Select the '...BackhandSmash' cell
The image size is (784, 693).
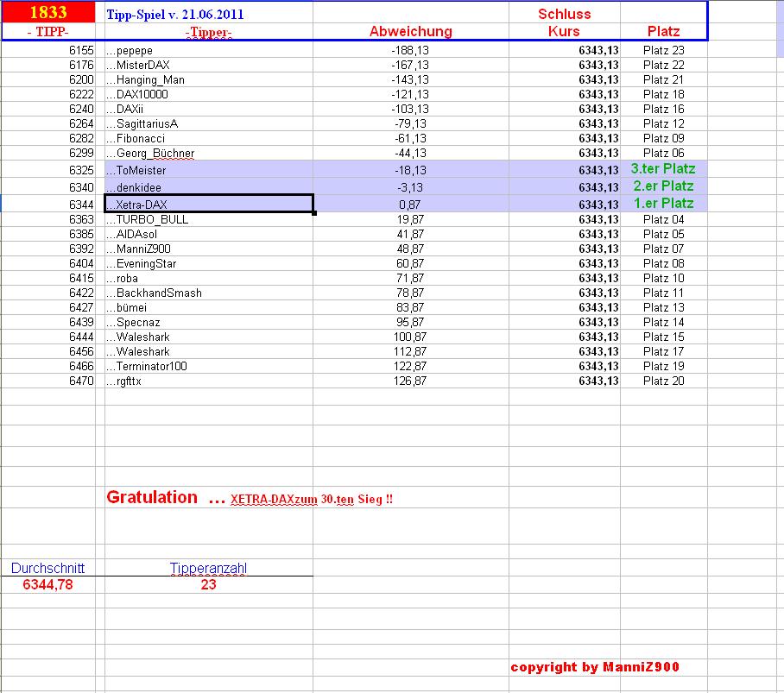(208, 293)
